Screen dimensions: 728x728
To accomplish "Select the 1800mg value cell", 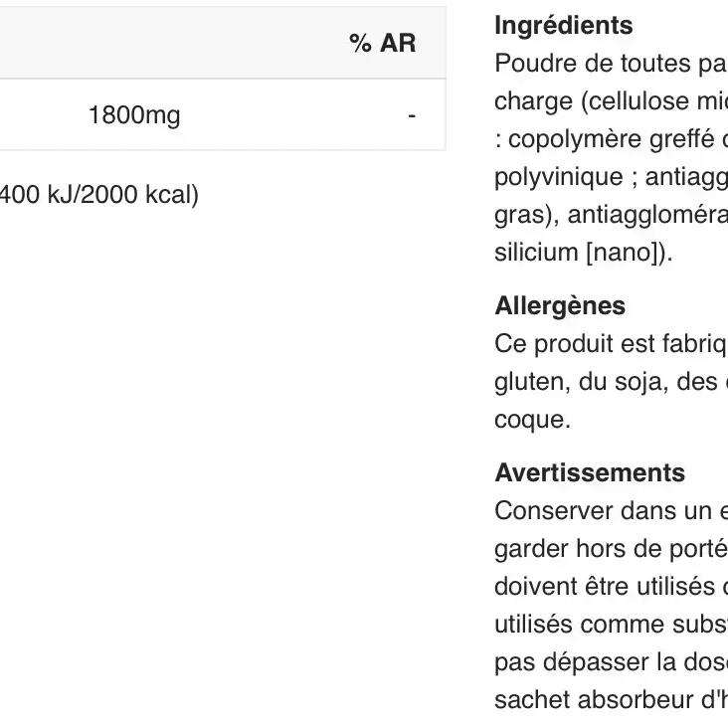I will (134, 115).
